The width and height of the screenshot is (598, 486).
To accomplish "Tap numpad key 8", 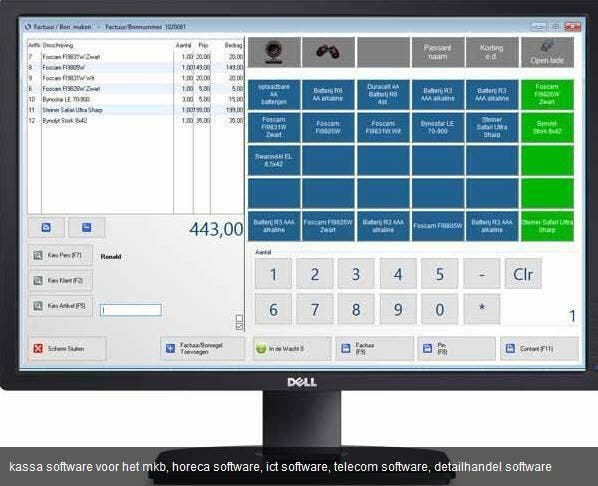I will [x=356, y=309].
